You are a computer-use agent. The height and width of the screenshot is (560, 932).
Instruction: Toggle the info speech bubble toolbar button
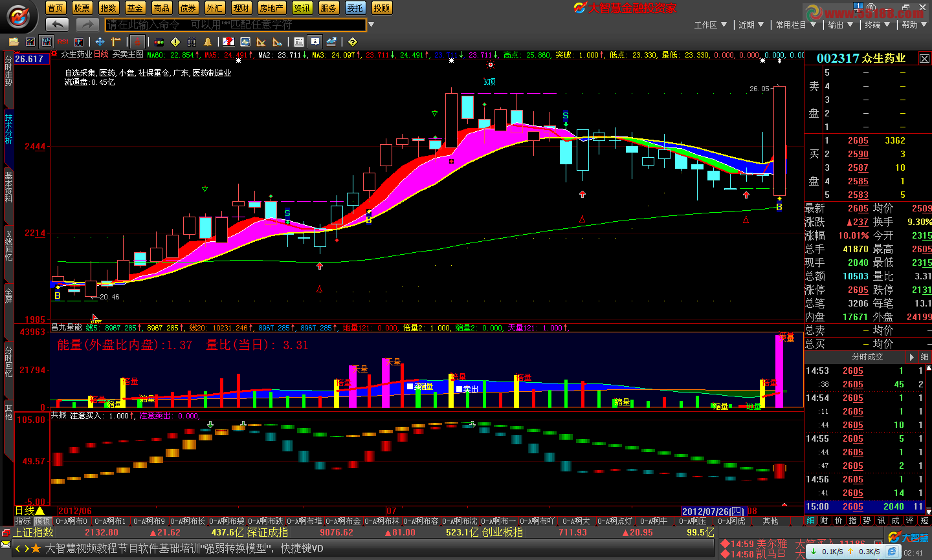click(x=315, y=41)
